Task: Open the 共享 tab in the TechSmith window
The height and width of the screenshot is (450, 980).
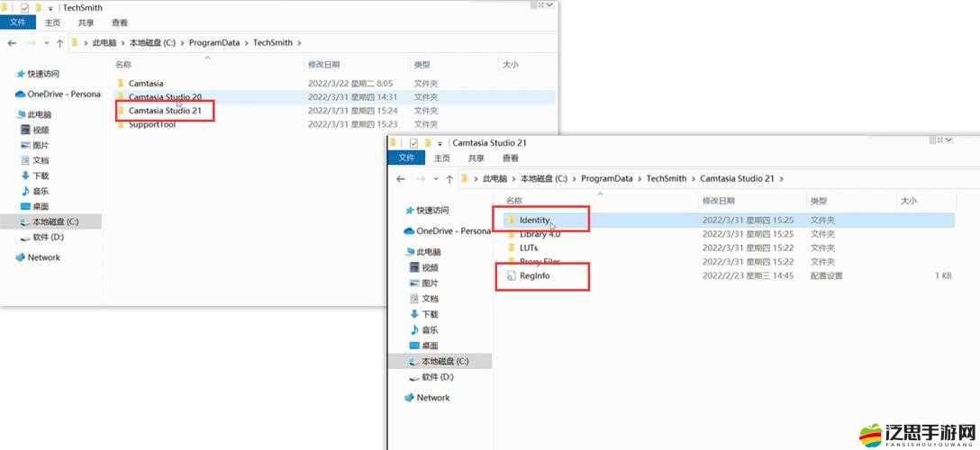Action: click(x=86, y=22)
